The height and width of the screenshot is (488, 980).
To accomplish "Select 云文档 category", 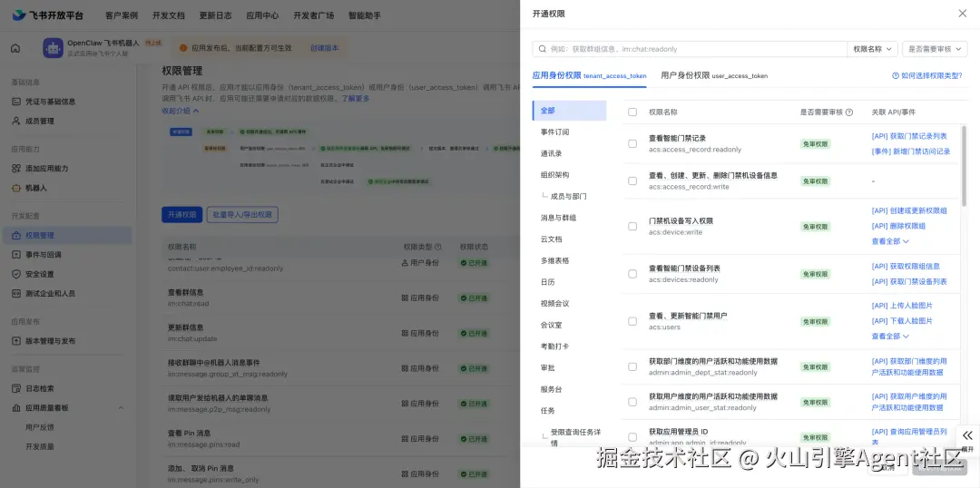I will [x=552, y=239].
